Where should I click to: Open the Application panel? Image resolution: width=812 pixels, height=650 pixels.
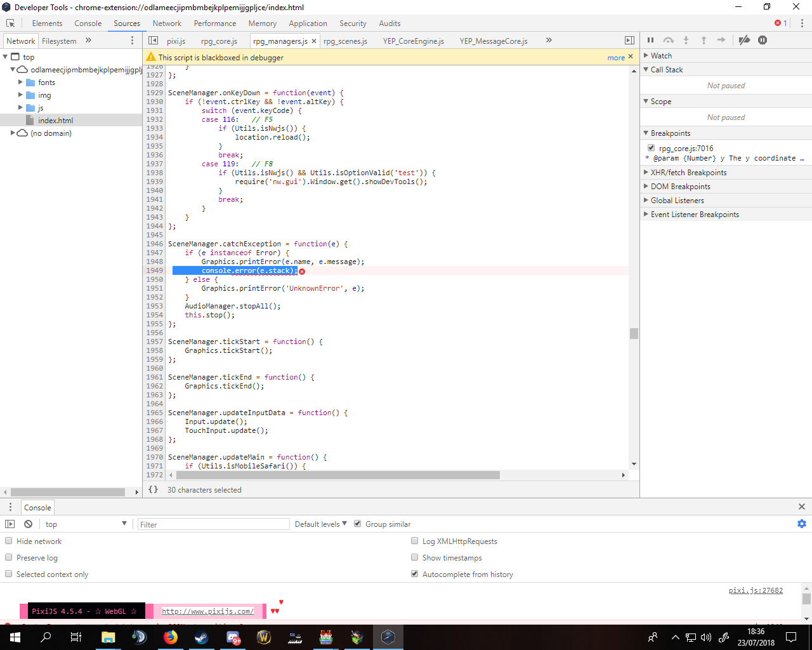pyautogui.click(x=308, y=23)
